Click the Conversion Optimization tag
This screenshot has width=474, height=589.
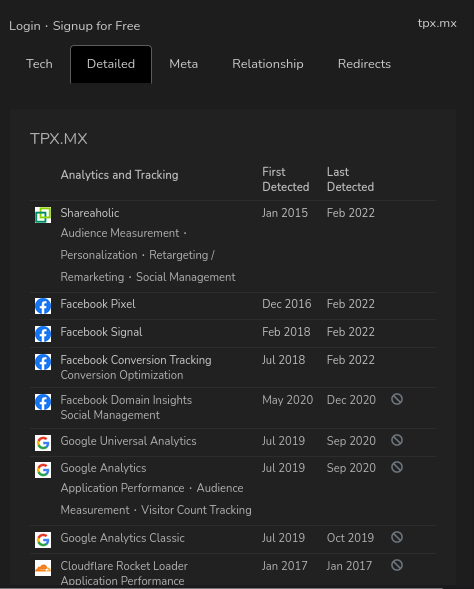coord(122,375)
